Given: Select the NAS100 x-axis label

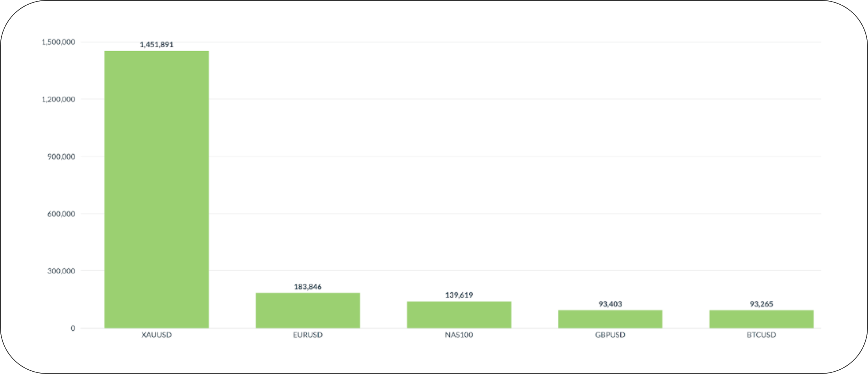Looking at the screenshot, I should (459, 335).
